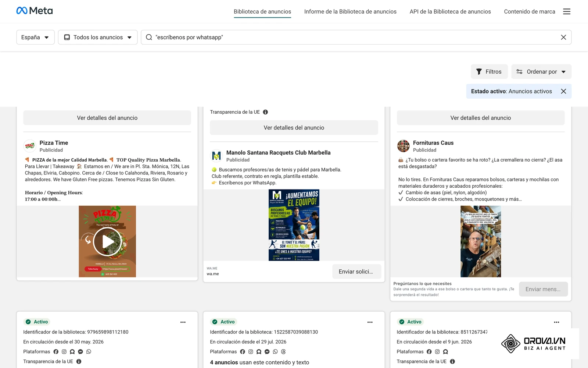
Task: Click Ver detalles del anuncio above Manolo Santana
Action: pyautogui.click(x=294, y=128)
